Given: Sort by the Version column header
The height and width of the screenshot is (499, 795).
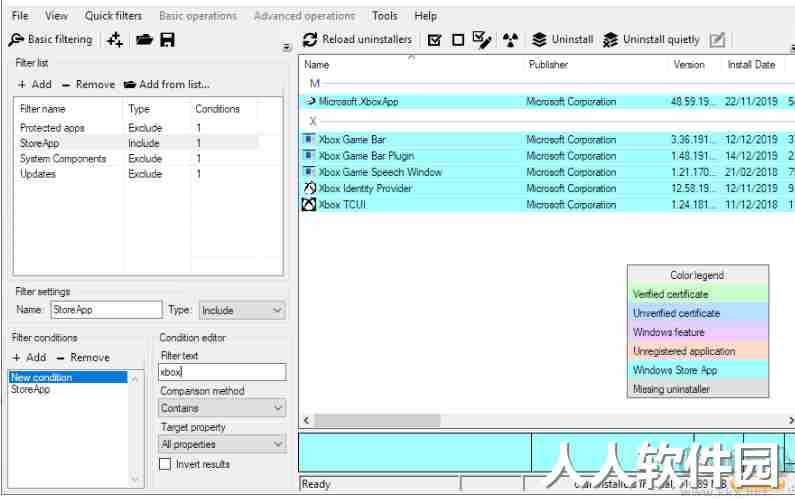Looking at the screenshot, I should [695, 64].
